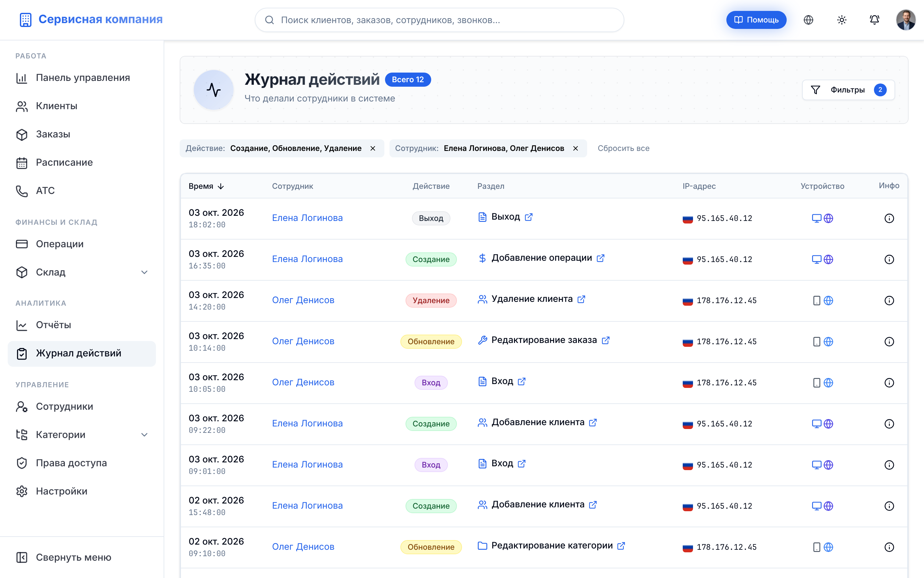Remove the Действие filter chip
Viewport: 924px width, 578px height.
[373, 148]
